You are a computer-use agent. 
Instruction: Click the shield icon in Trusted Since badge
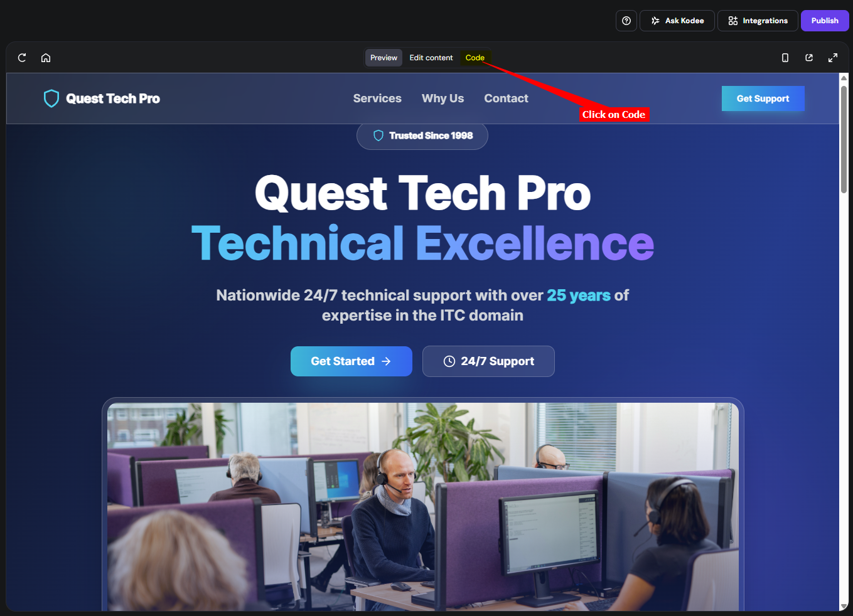coord(378,135)
